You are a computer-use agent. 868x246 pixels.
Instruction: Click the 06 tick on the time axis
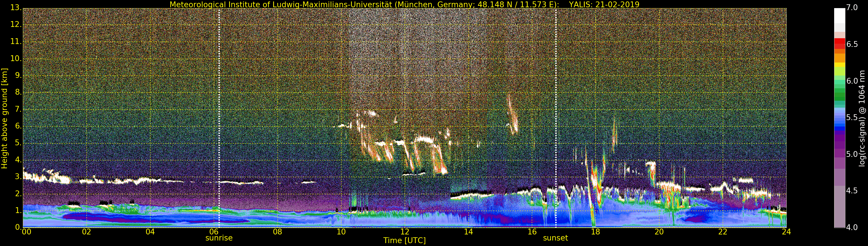(214, 232)
